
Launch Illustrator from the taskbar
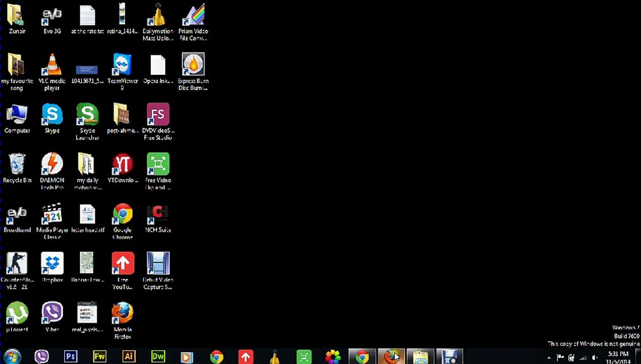click(129, 357)
